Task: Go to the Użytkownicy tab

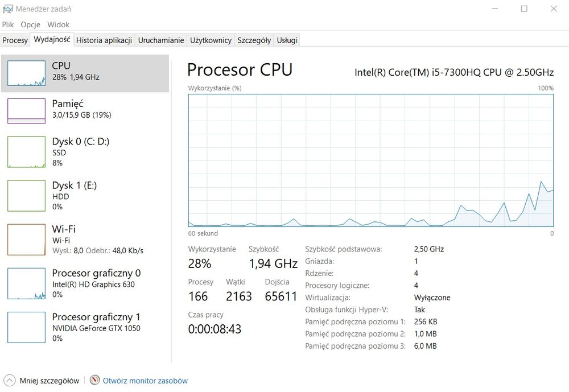Action: pyautogui.click(x=211, y=40)
